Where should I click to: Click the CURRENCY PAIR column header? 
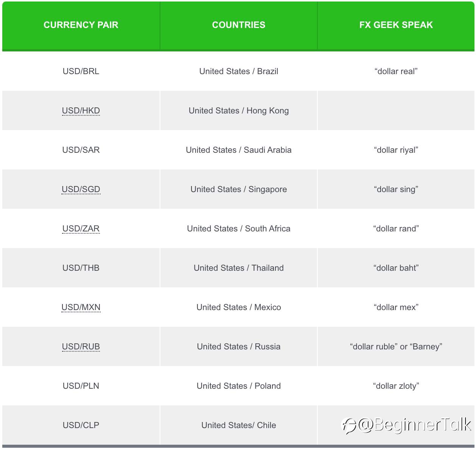click(81, 25)
